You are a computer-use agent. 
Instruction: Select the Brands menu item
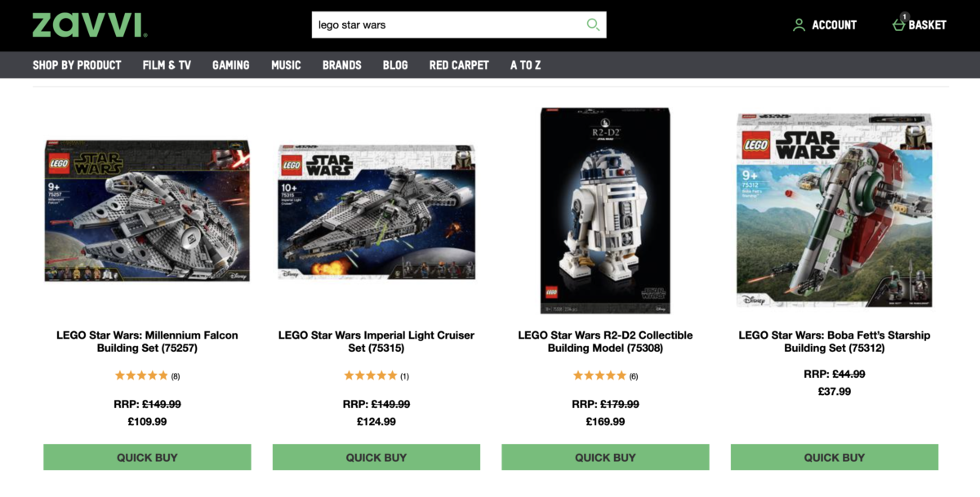[342, 65]
